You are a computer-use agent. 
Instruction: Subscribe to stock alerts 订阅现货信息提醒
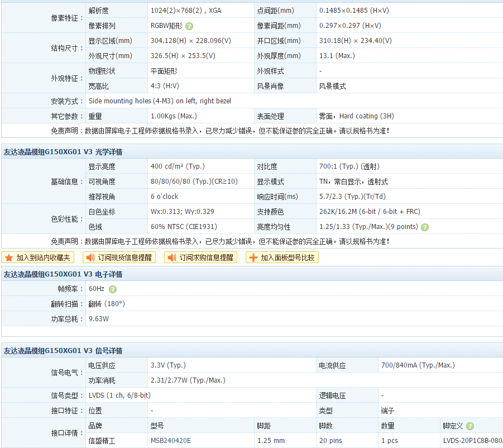(119, 258)
